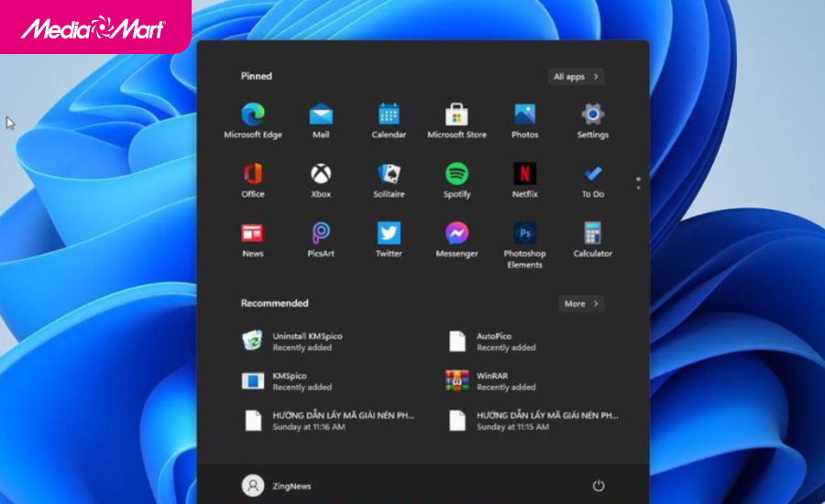Show More recommended items

click(x=581, y=303)
